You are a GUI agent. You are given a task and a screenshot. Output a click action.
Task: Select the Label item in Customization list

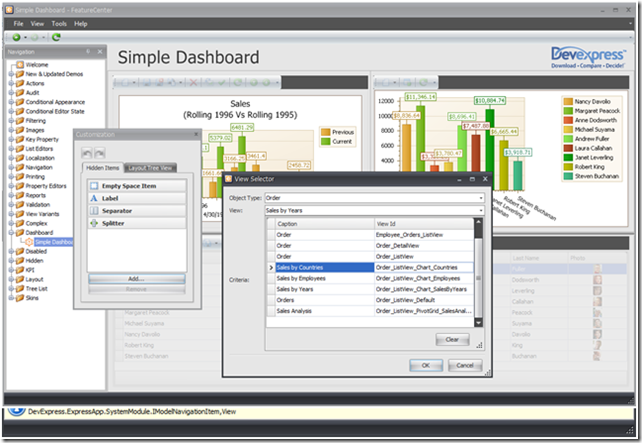[137, 198]
